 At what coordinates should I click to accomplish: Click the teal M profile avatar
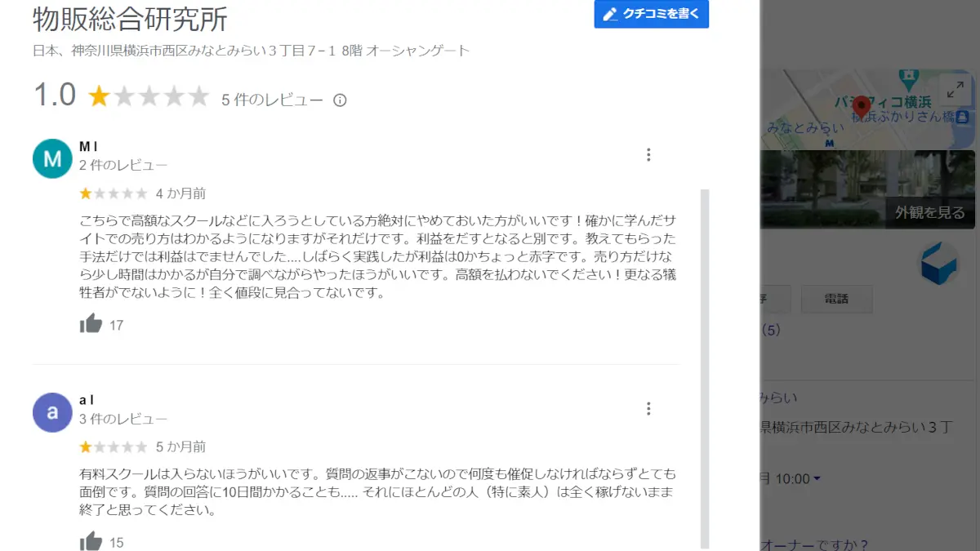[x=52, y=158]
